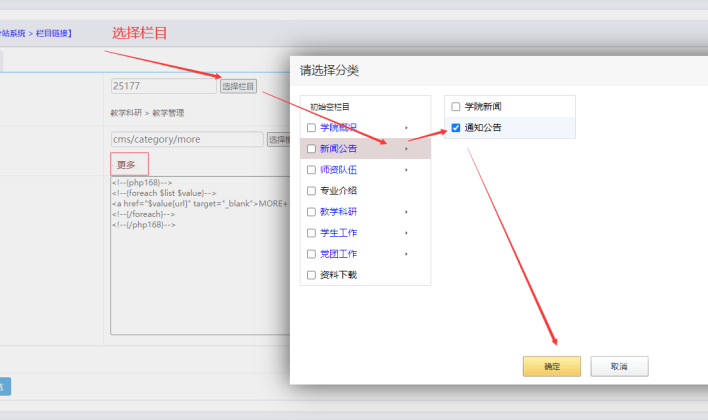This screenshot has width=708, height=420.
Task: Check the 学院新闻 checkbox
Action: pos(456,106)
